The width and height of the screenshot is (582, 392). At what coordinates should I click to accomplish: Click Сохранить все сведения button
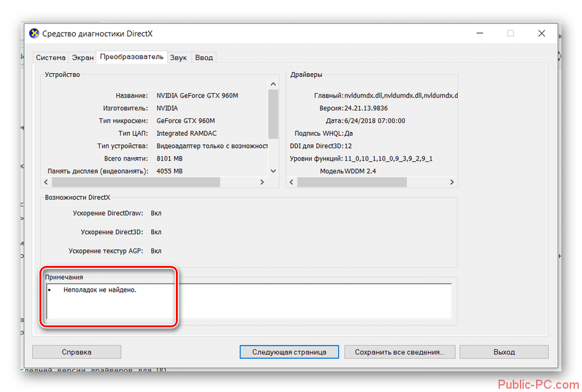[400, 352]
